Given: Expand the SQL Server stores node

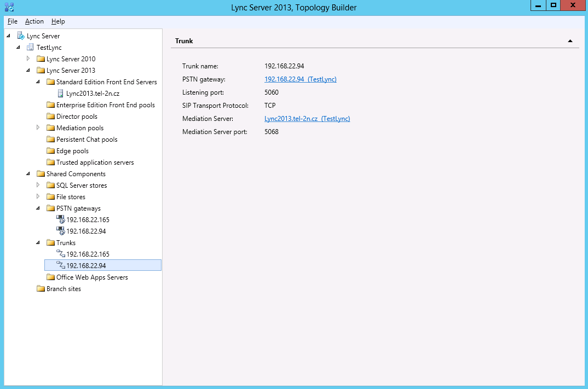Looking at the screenshot, I should click(38, 185).
